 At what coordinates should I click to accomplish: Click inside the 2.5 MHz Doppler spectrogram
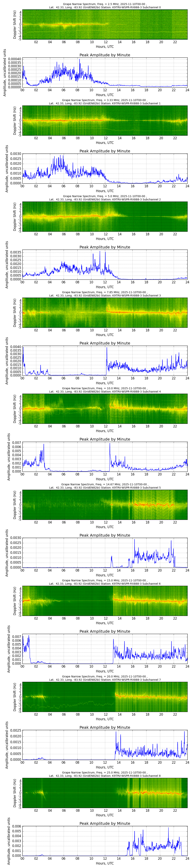point(105,25)
